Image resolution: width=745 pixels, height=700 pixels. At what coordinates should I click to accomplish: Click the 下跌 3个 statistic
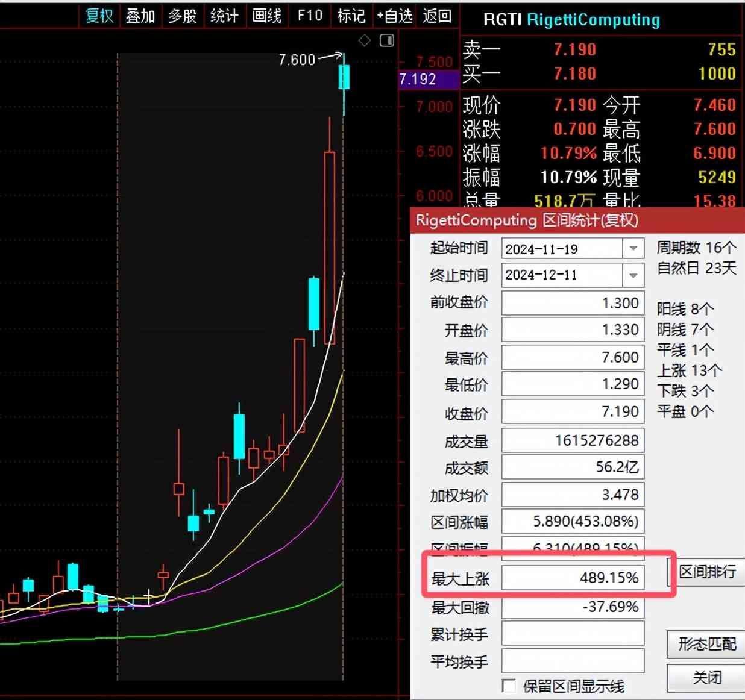[x=685, y=392]
